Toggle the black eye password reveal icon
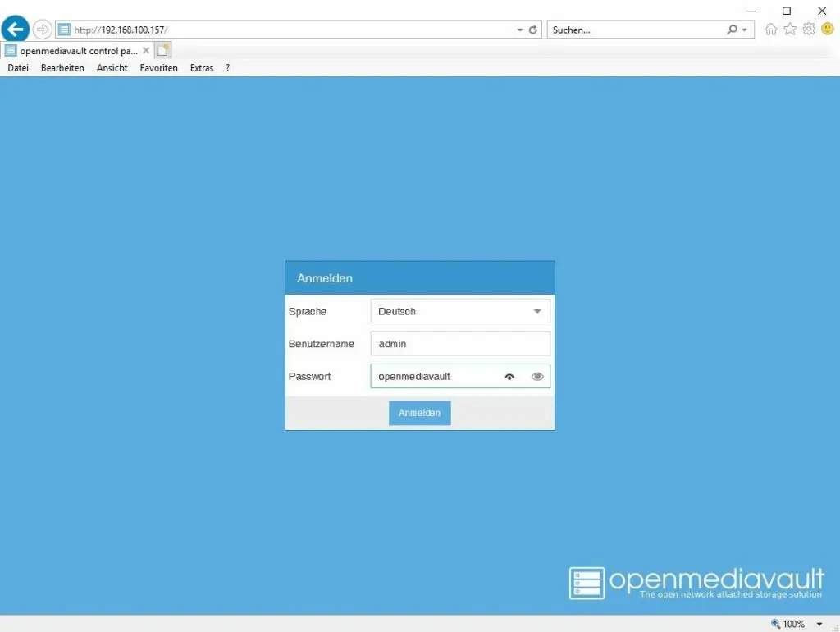840x632 pixels. coord(509,377)
